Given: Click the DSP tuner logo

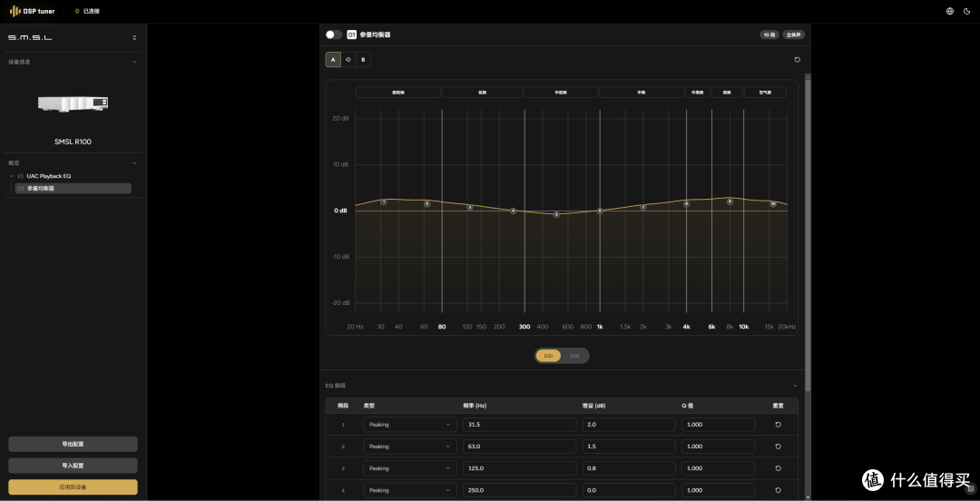Looking at the screenshot, I should (32, 11).
